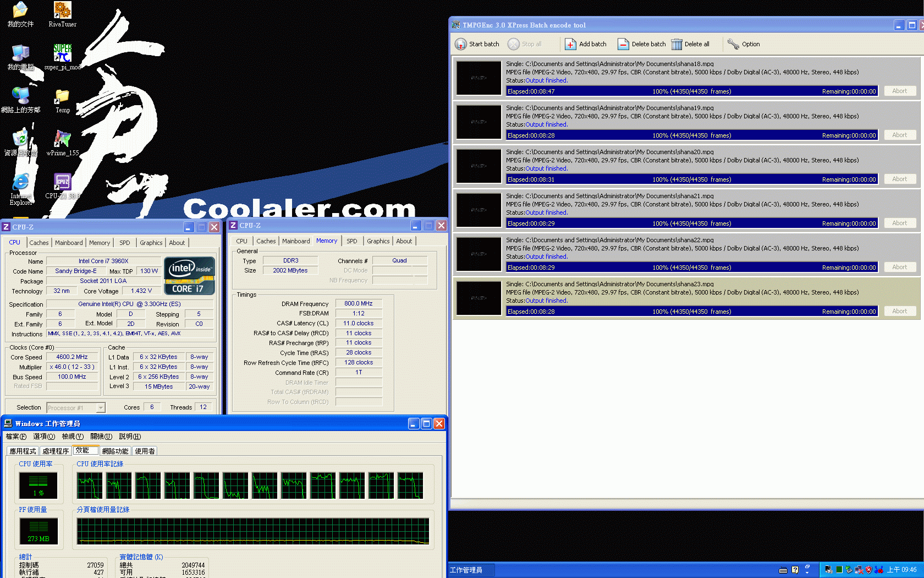Click the shana18.mpg preview thumbnail
Image resolution: width=924 pixels, height=578 pixels.
(x=479, y=78)
